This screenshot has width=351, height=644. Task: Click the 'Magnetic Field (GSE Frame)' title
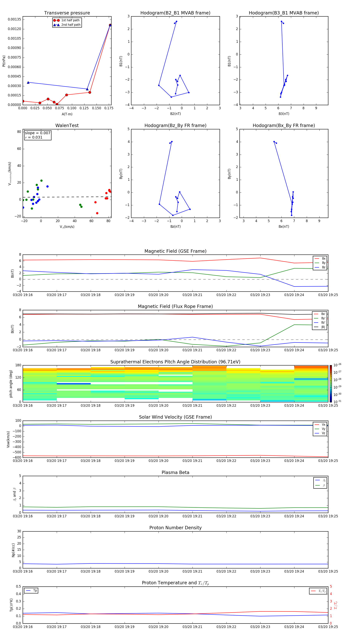(x=175, y=251)
